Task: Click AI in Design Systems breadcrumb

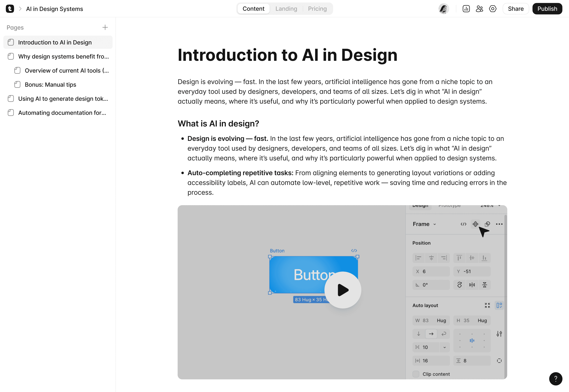Action: pyautogui.click(x=54, y=9)
